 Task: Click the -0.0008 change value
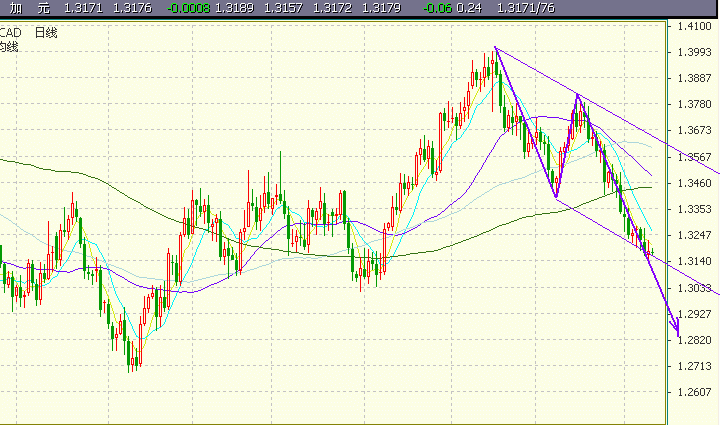[188, 8]
